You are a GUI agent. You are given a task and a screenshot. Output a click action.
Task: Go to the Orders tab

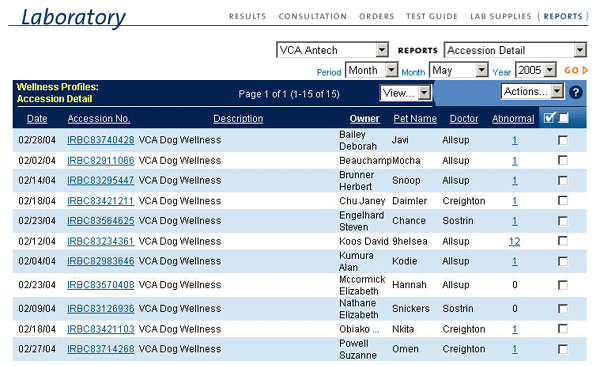pos(377,16)
